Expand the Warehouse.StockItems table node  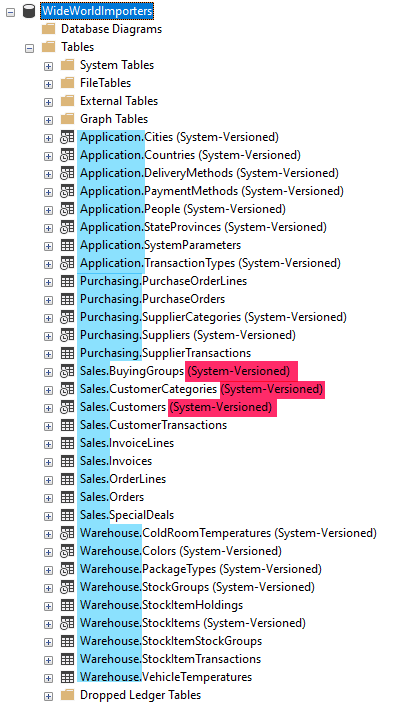[x=48, y=625]
